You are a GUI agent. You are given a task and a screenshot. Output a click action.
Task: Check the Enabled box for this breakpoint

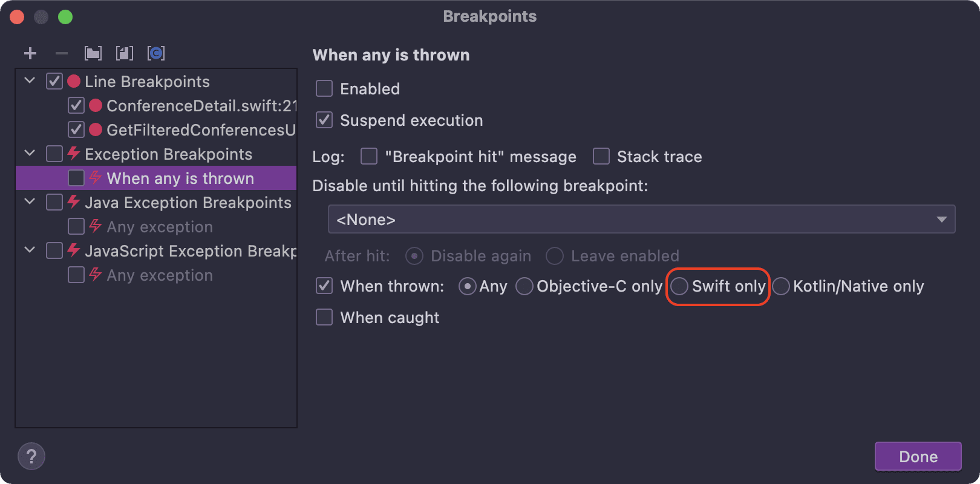tap(324, 88)
